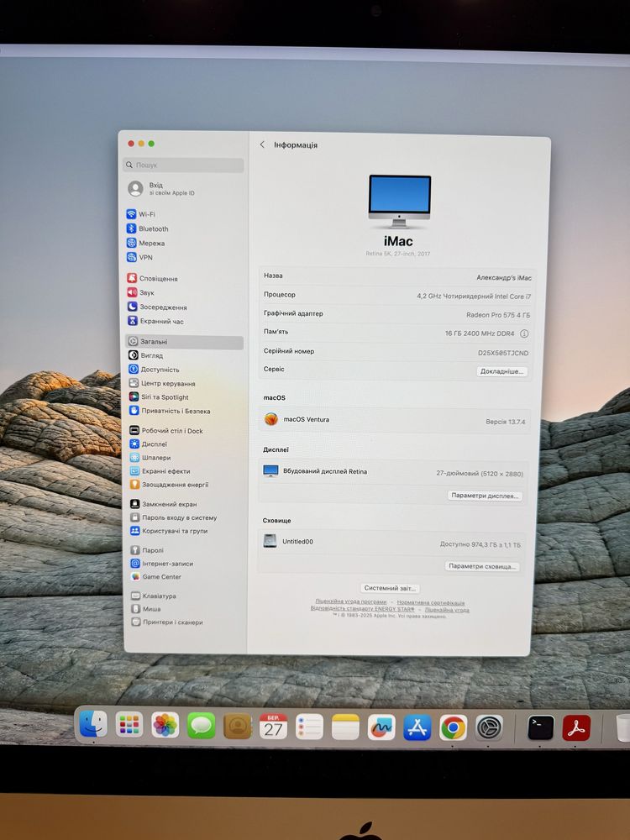Open Екранний час screen time
The height and width of the screenshot is (840, 630).
tap(155, 322)
